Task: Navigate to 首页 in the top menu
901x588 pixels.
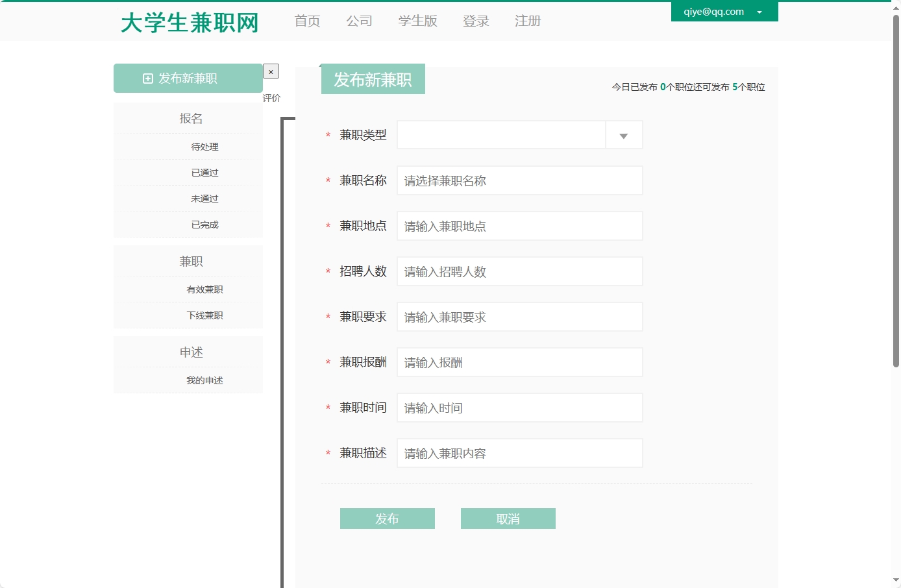Action: coord(306,21)
